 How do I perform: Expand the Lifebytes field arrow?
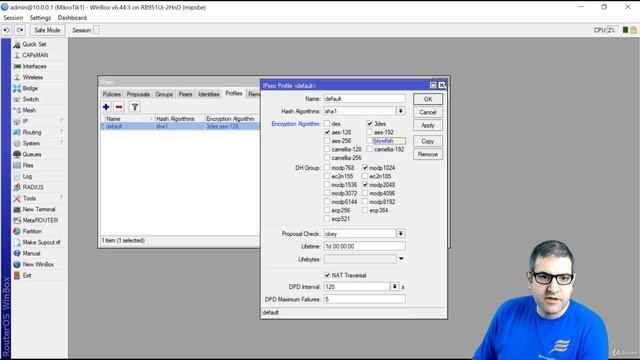pyautogui.click(x=401, y=259)
